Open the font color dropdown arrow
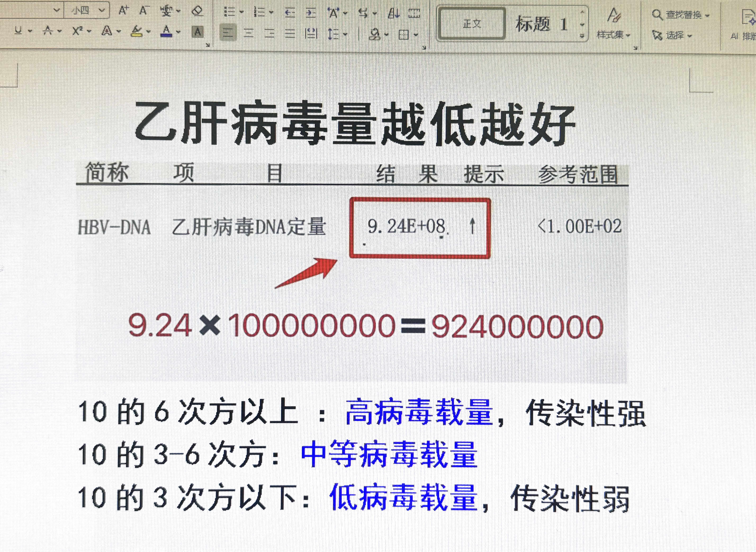The height and width of the screenshot is (552, 756). pyautogui.click(x=178, y=32)
